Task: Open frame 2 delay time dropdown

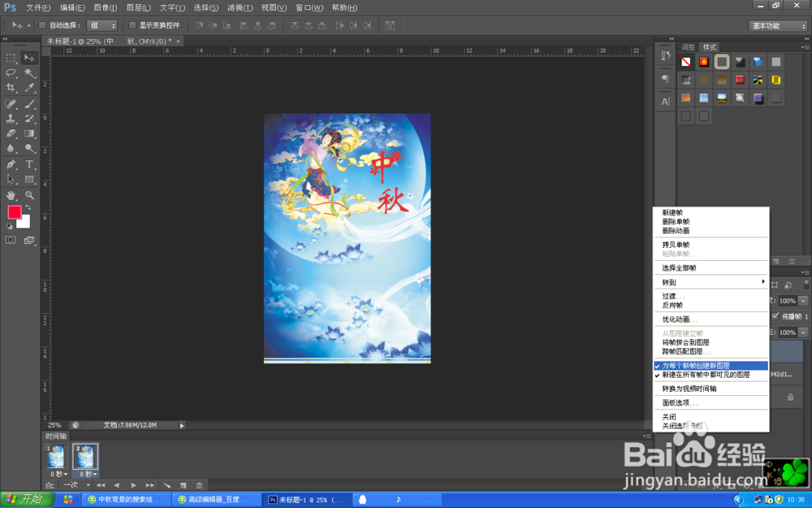Action: 88,474
